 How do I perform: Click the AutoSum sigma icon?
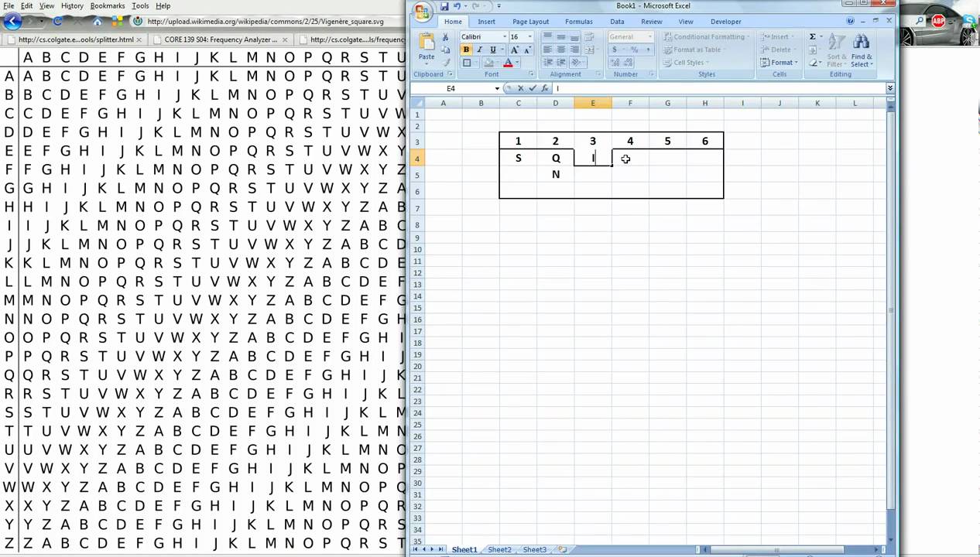coord(813,36)
